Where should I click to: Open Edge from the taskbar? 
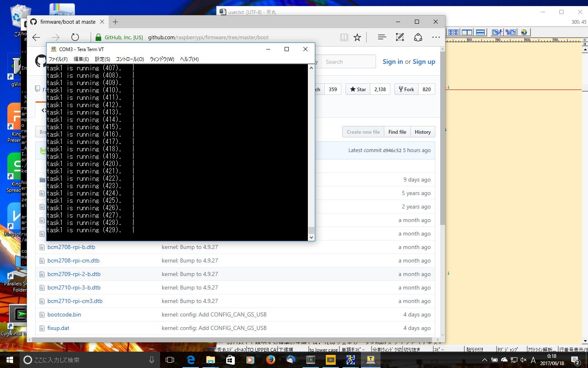190,360
